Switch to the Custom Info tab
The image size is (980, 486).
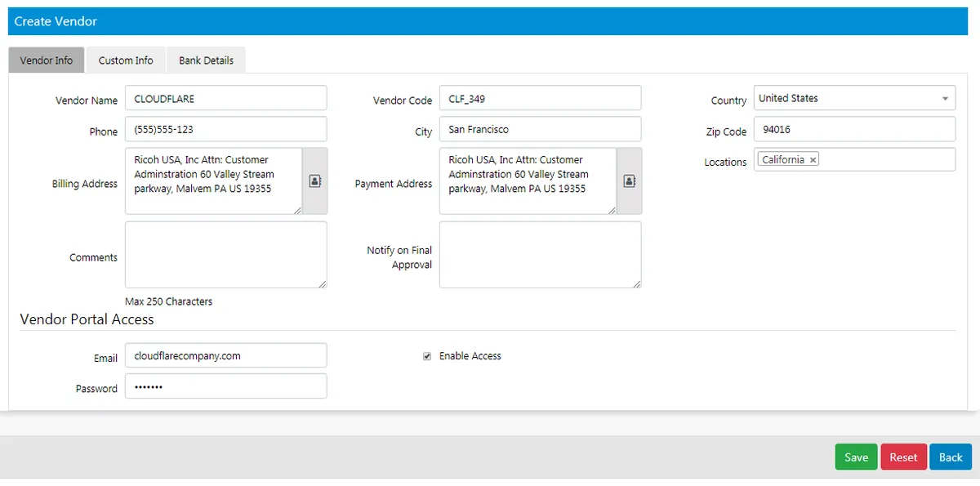(x=126, y=60)
